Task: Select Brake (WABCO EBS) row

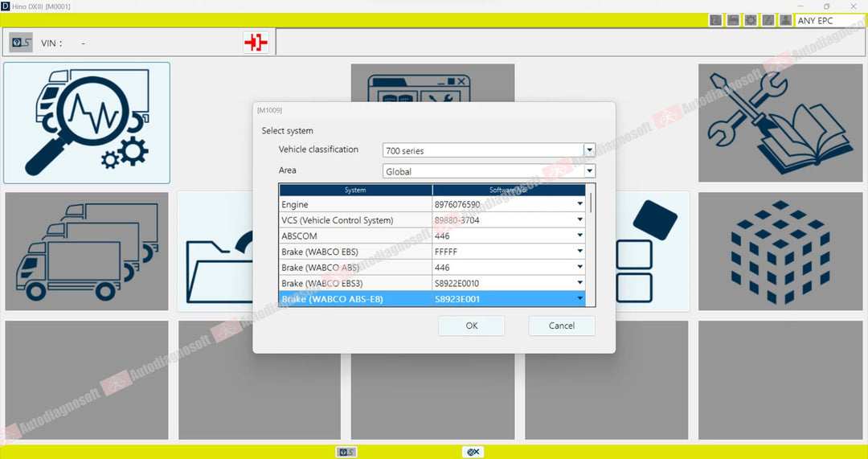Action: pos(432,252)
